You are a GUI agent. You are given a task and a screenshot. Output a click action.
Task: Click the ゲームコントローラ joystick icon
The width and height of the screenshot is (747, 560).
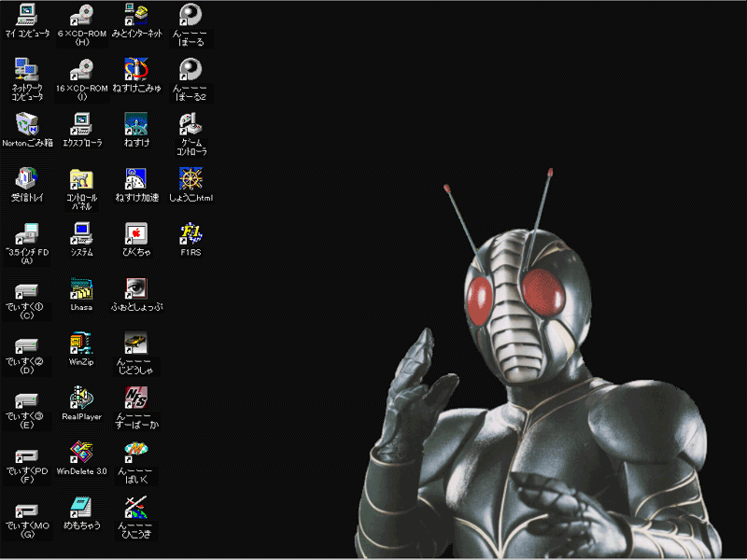(190, 124)
